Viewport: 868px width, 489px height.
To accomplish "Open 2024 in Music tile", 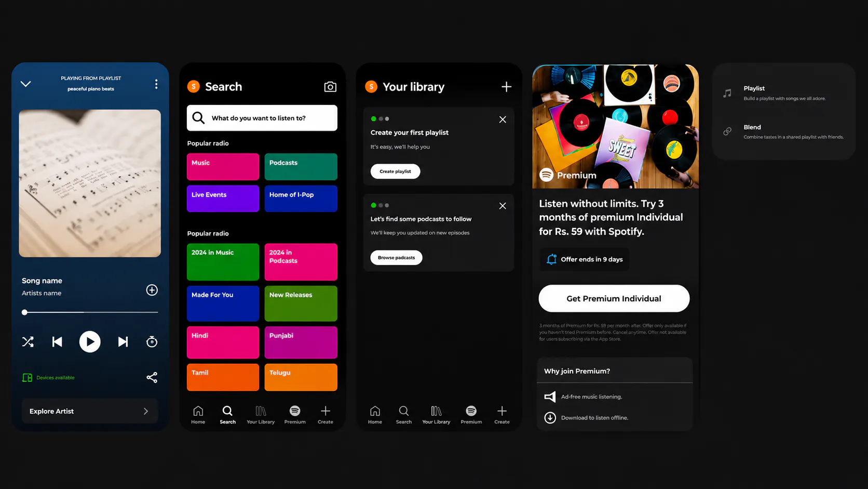I will [223, 262].
